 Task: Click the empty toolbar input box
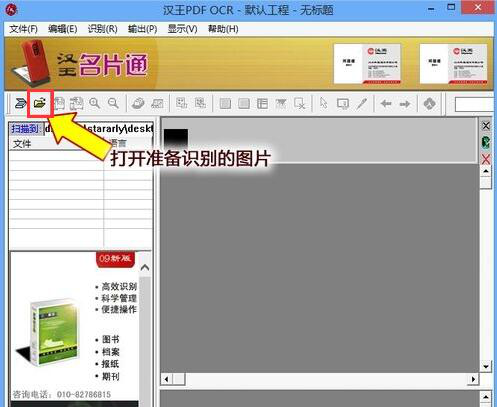pos(474,104)
